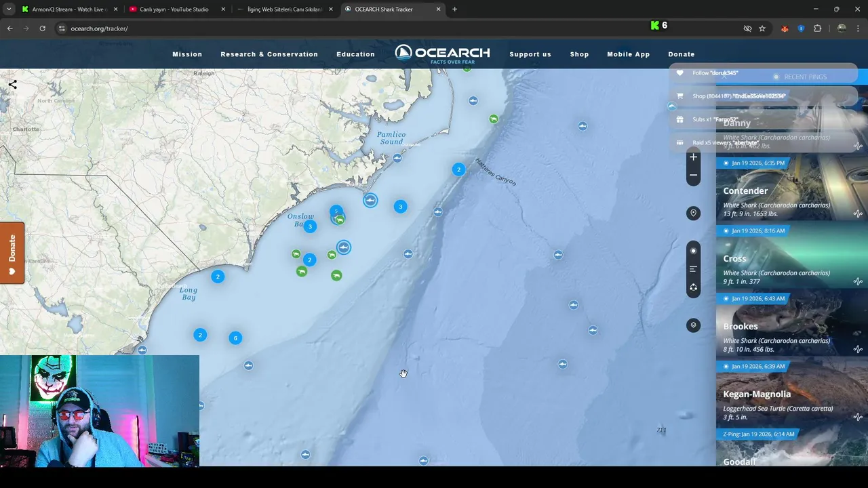Open the Support us menu
The height and width of the screenshot is (488, 868).
(x=530, y=54)
